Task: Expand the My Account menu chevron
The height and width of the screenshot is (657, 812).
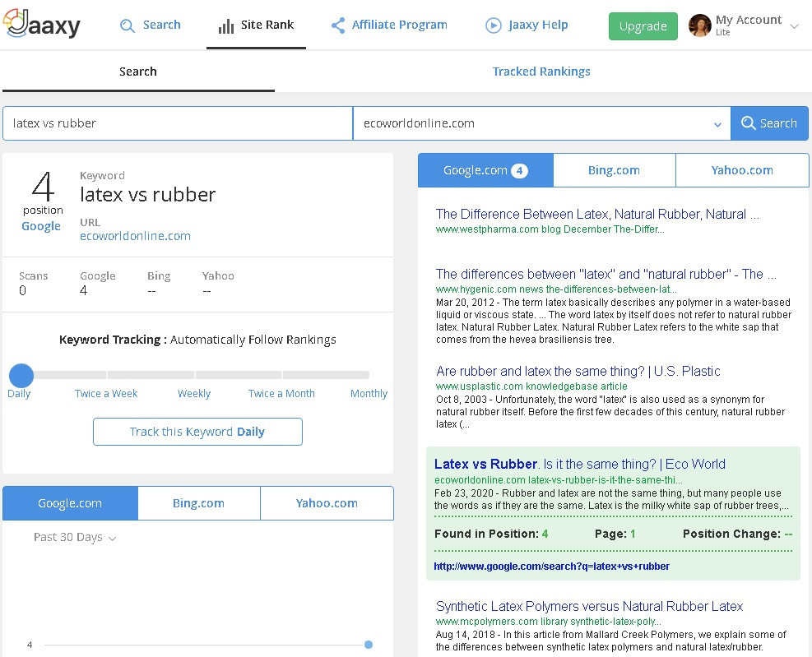Action: click(794, 25)
